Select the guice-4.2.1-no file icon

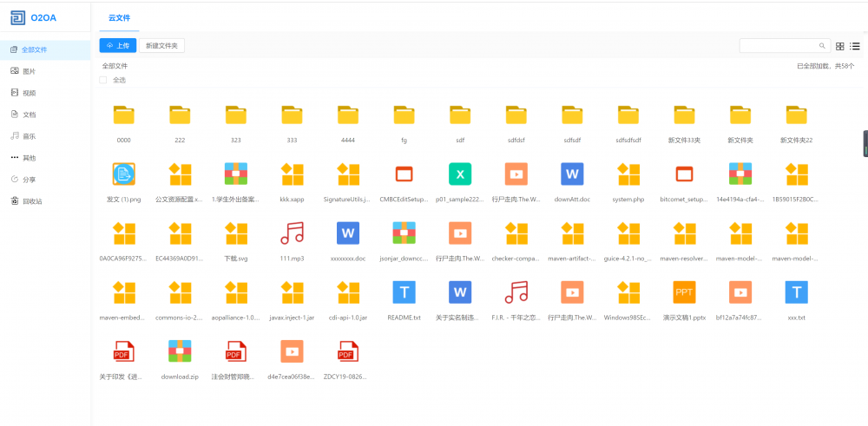tap(628, 233)
